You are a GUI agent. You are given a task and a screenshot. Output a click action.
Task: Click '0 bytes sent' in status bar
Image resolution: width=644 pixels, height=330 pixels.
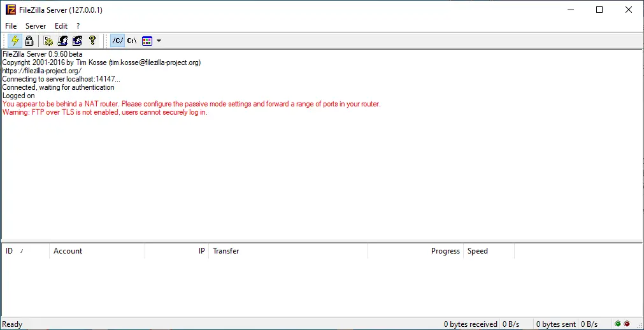(x=555, y=324)
